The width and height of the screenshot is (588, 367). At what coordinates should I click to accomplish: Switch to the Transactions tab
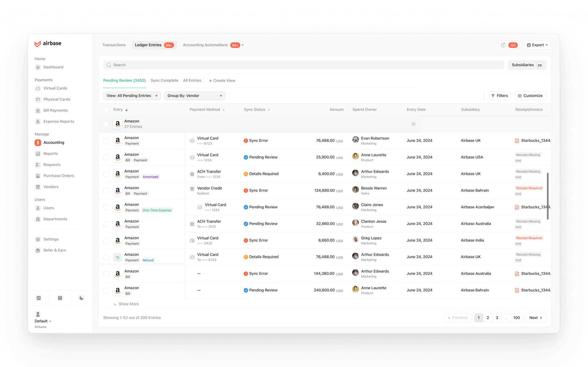tap(114, 45)
